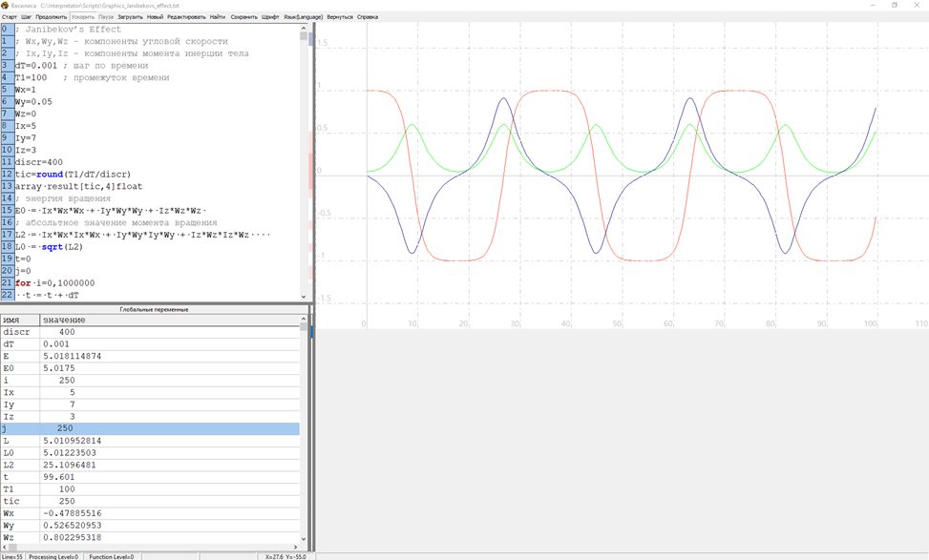Click Вернуться in the menu bar

(339, 17)
